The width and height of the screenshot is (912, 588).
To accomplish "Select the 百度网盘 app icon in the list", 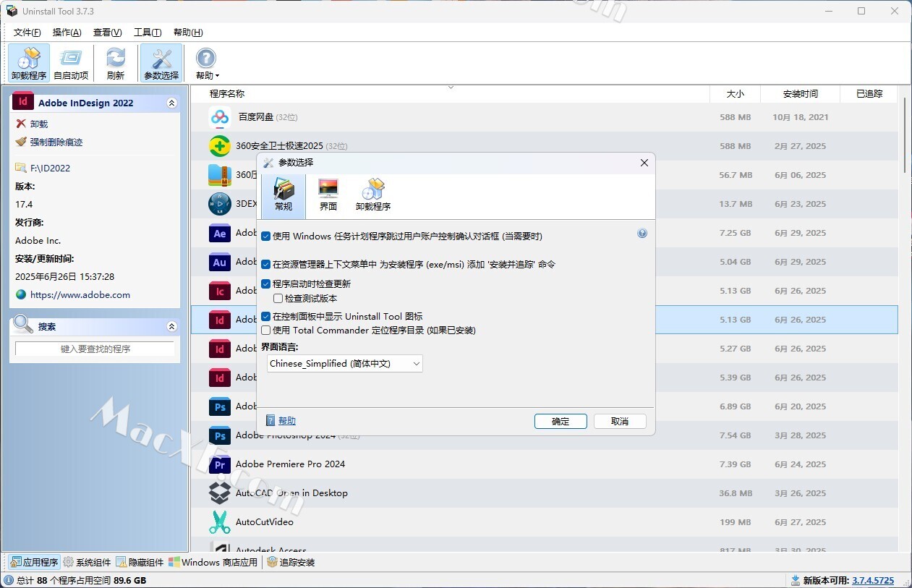I will click(x=220, y=117).
